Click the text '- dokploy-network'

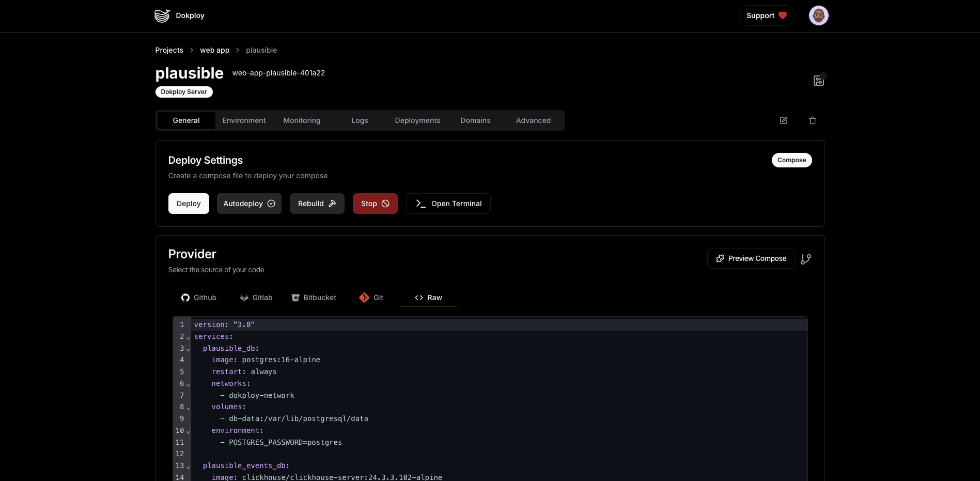point(257,395)
